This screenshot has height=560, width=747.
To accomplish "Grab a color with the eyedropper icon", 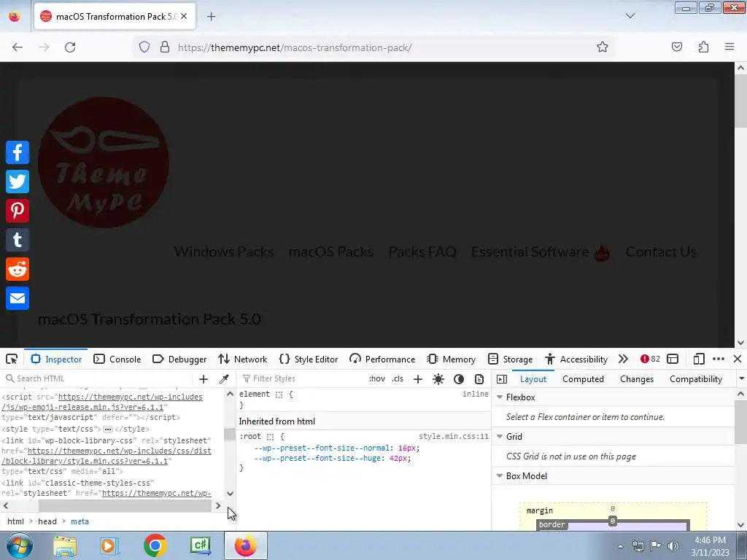I will [223, 379].
